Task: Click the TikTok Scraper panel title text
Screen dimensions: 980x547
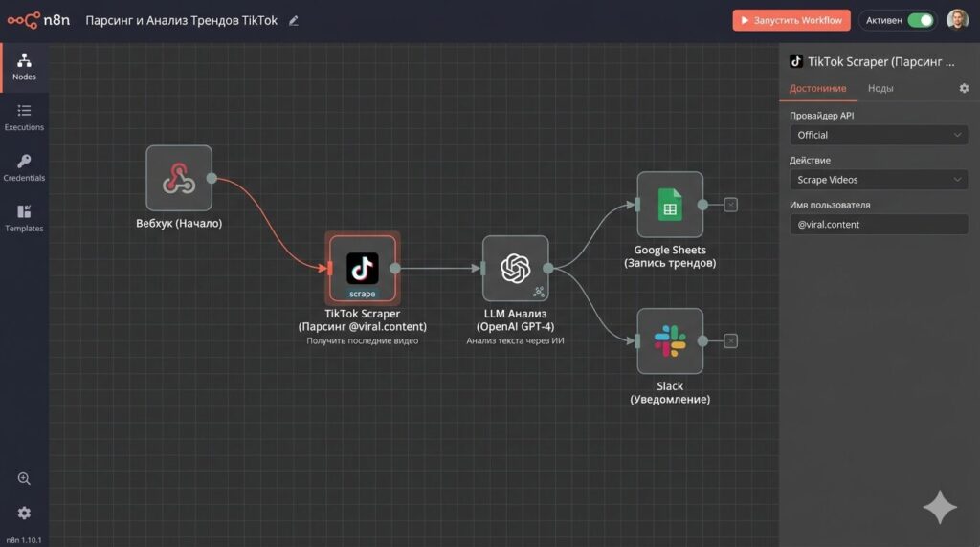Action: pos(881,62)
